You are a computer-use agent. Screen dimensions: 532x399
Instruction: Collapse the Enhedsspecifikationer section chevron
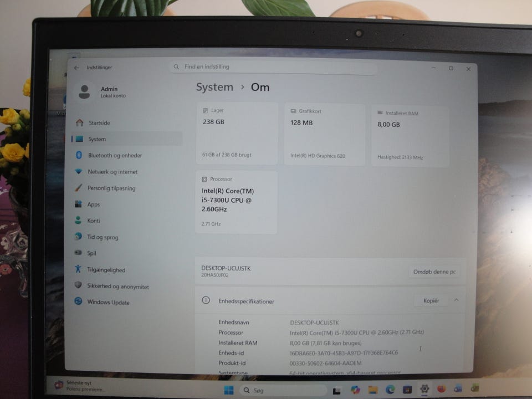pyautogui.click(x=456, y=300)
